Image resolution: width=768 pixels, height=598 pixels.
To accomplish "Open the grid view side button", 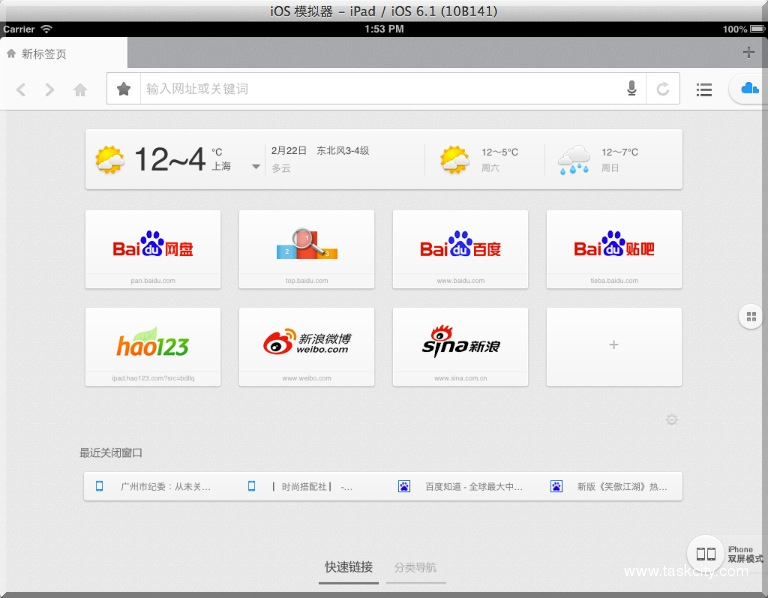I will pyautogui.click(x=751, y=316).
